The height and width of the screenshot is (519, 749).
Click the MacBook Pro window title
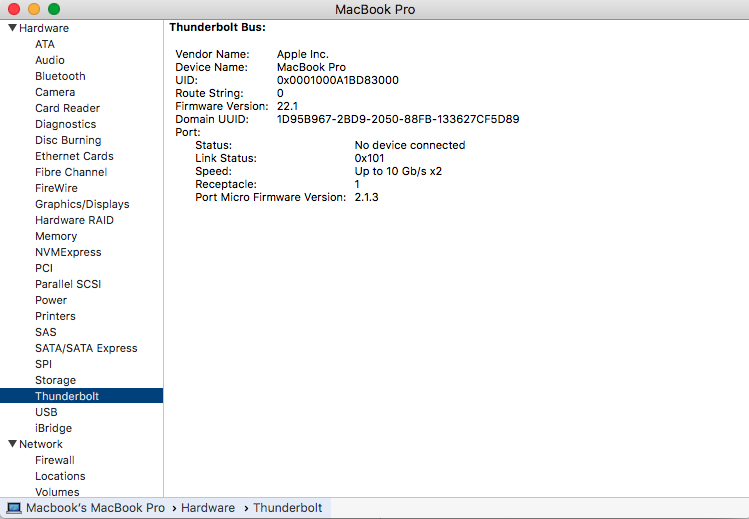pyautogui.click(x=375, y=10)
